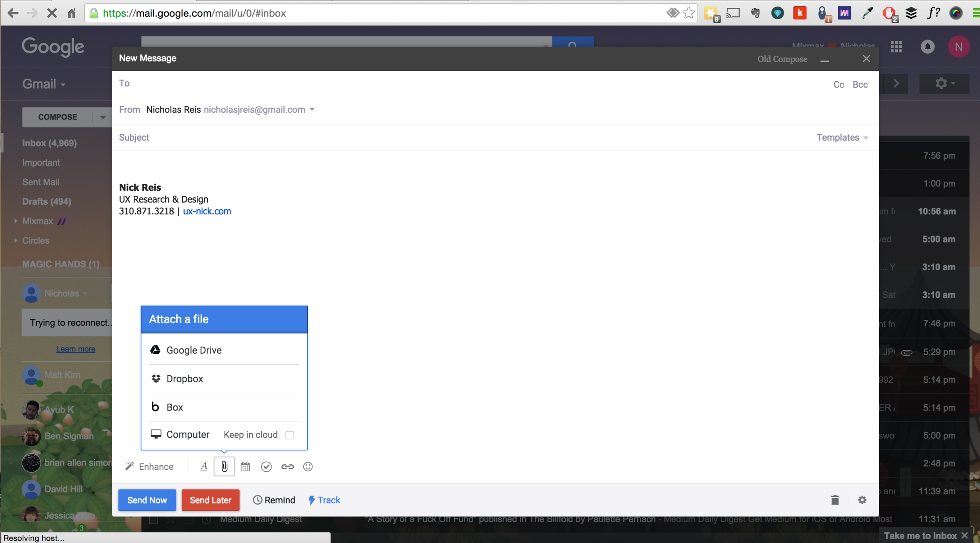
Task: Add Bcc recipients field
Action: tap(860, 85)
